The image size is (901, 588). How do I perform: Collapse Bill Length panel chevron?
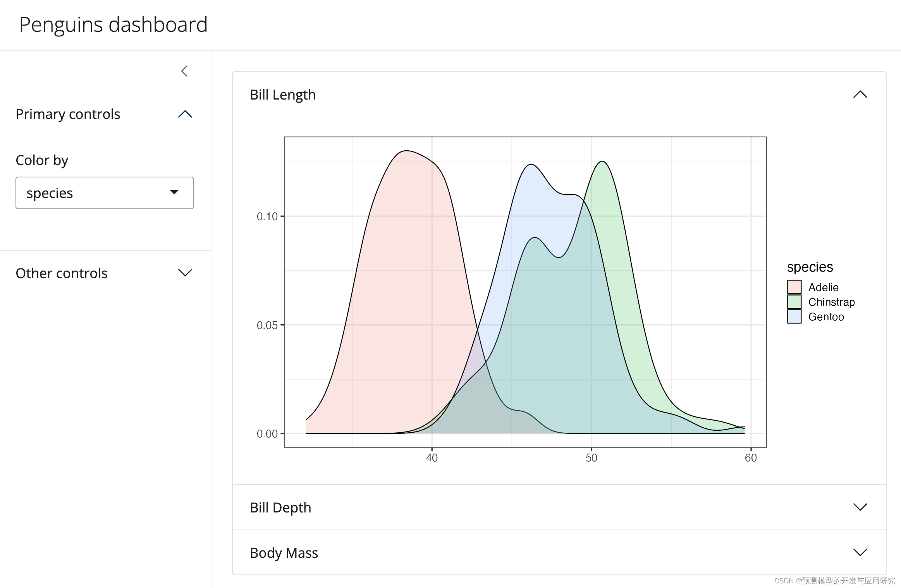[860, 95]
